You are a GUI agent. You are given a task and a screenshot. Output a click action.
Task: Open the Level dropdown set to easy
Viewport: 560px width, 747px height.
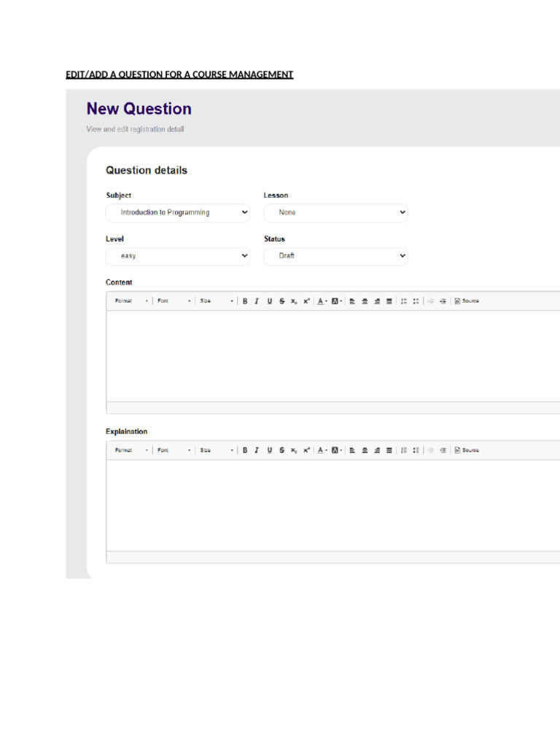click(x=178, y=256)
